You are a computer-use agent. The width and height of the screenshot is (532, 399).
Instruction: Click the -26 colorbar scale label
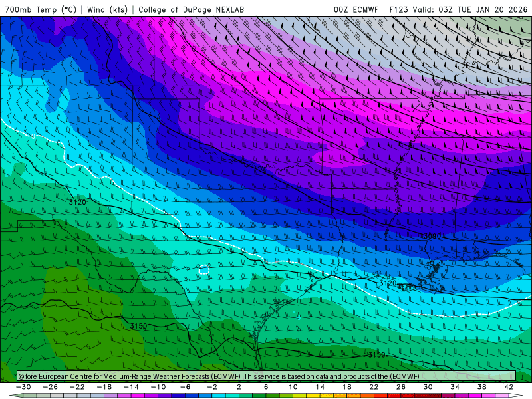51,387
